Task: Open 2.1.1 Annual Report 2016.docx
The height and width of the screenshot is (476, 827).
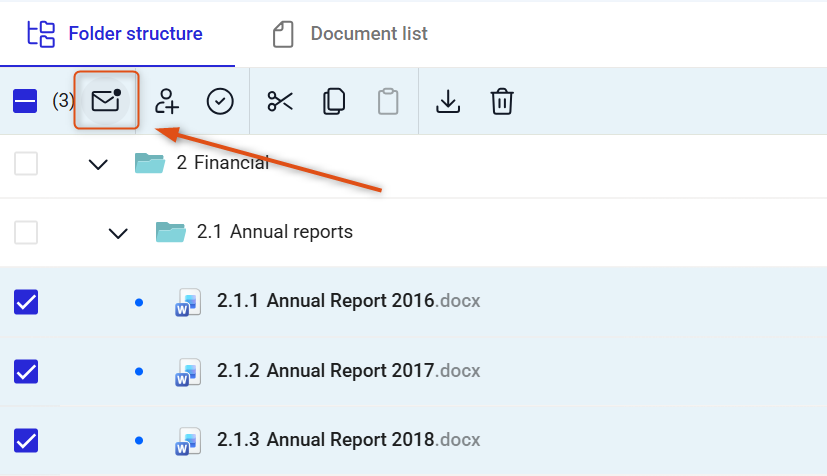Action: coord(349,301)
